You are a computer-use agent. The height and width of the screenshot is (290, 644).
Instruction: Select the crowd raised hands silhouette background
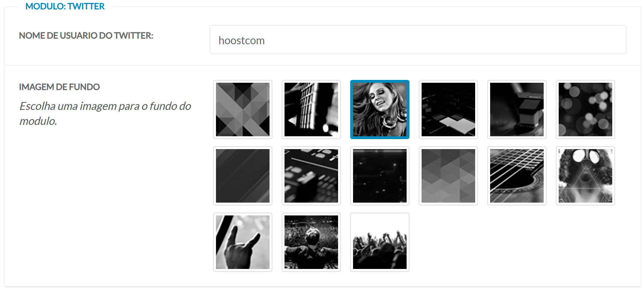click(x=380, y=242)
